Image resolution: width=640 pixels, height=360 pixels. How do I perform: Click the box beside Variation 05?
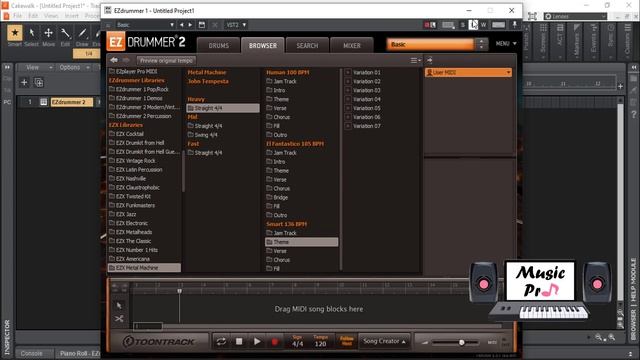click(348, 108)
